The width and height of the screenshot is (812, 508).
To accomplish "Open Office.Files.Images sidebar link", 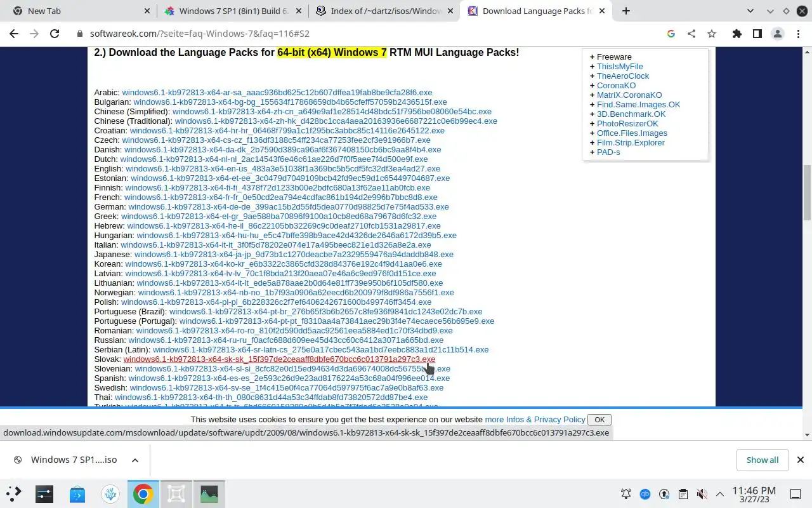I will (632, 133).
